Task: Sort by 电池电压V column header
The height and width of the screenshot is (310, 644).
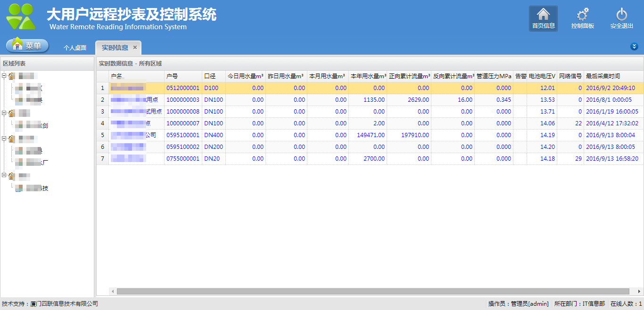Action: click(x=542, y=76)
